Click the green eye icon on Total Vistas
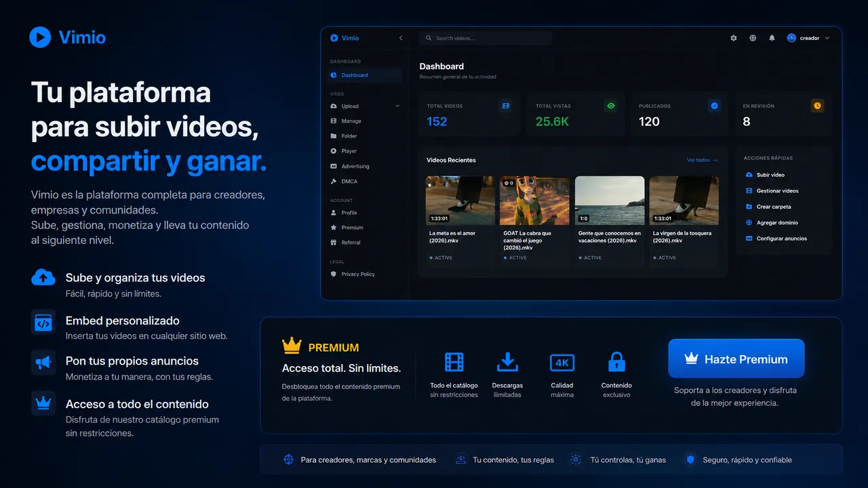 [x=611, y=106]
